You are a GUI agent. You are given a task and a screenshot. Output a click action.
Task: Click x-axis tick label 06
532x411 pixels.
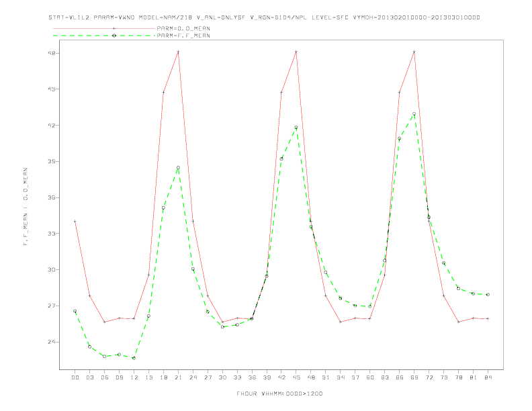(x=105, y=377)
